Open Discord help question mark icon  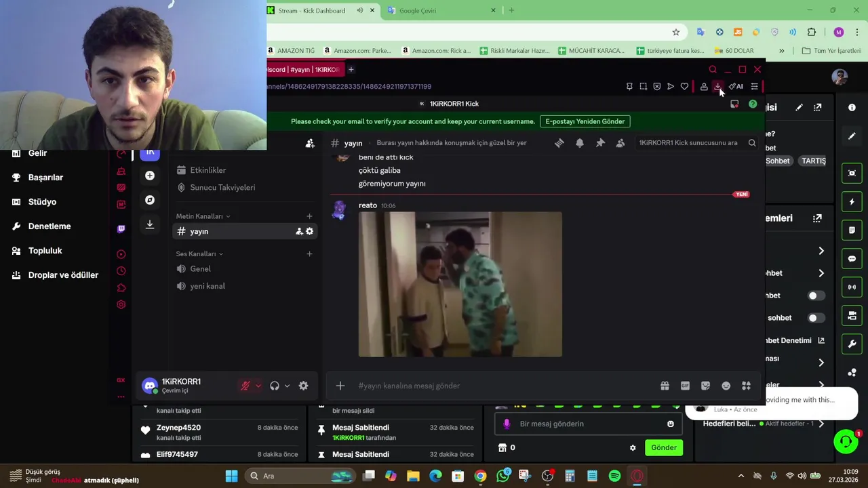pyautogui.click(x=753, y=104)
